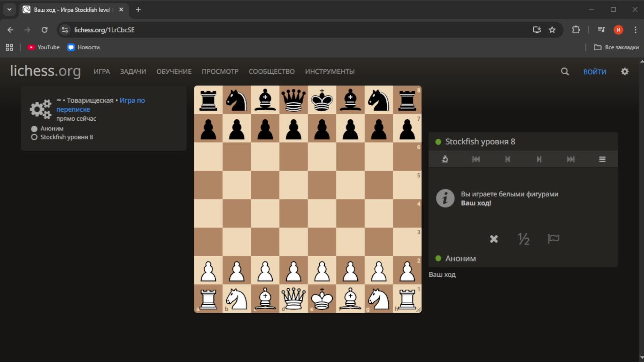Open the ИГРА menu
The image size is (644, 362).
point(102,71)
